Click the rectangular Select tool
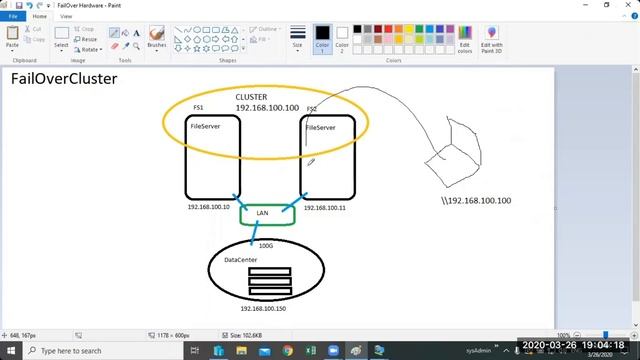 click(x=62, y=33)
